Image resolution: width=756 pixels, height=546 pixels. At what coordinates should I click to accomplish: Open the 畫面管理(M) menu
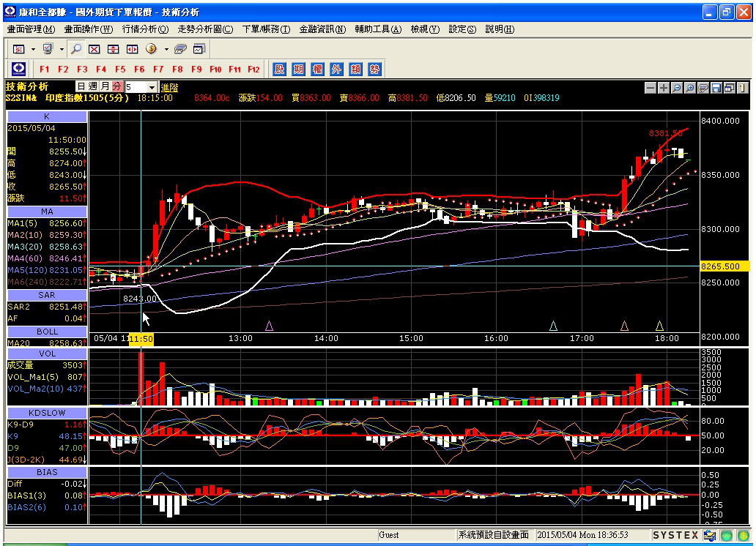pos(31,29)
